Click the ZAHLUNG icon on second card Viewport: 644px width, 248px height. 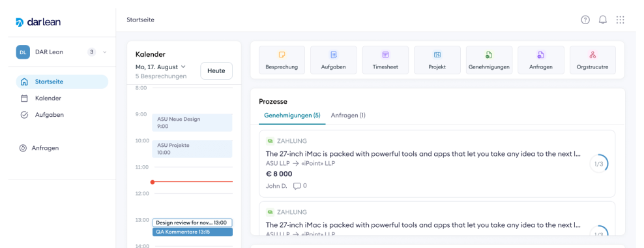(x=271, y=212)
